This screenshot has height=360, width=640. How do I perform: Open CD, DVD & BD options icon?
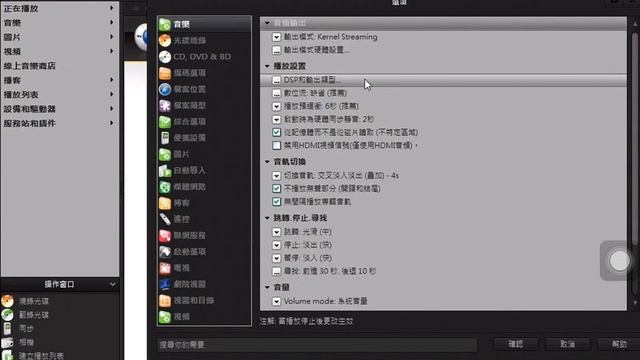[165, 57]
